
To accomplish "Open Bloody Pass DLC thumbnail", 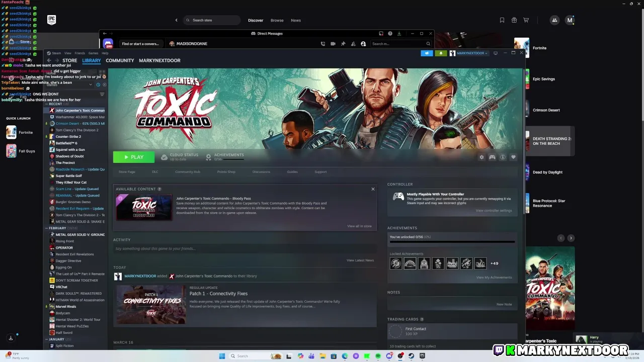I will [144, 208].
